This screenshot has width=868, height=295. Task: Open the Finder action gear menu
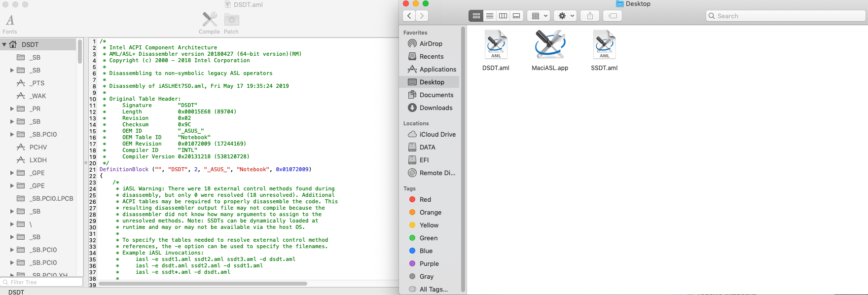point(565,16)
